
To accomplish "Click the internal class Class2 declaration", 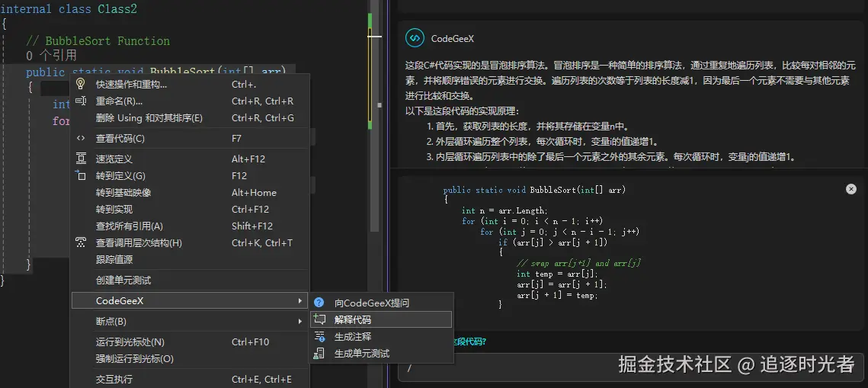I will coord(69,9).
